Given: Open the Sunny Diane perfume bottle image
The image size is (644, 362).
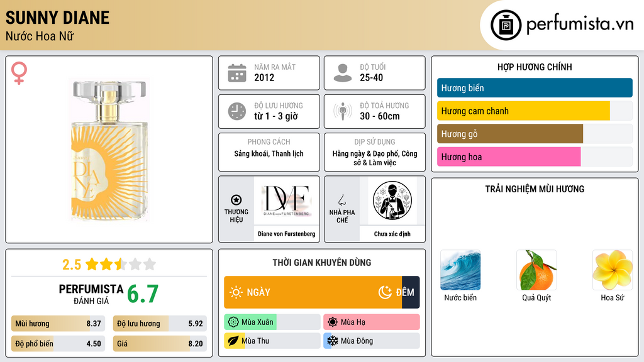Looking at the screenshot, I should tap(109, 150).
